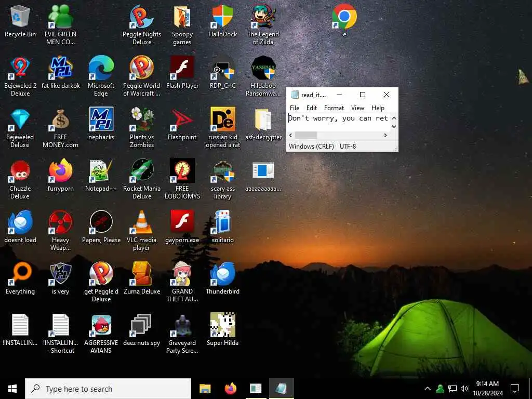Open File Explorer from the taskbar
This screenshot has height=399, width=532.
pyautogui.click(x=205, y=389)
